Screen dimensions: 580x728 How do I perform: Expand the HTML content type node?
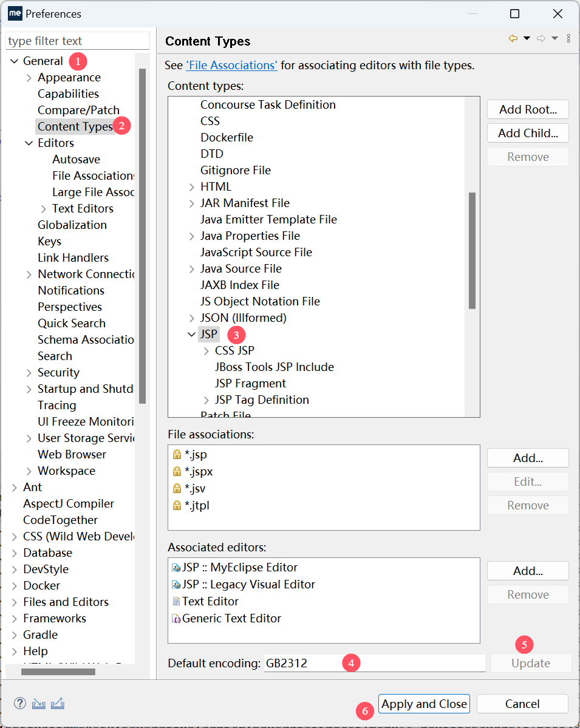point(192,186)
